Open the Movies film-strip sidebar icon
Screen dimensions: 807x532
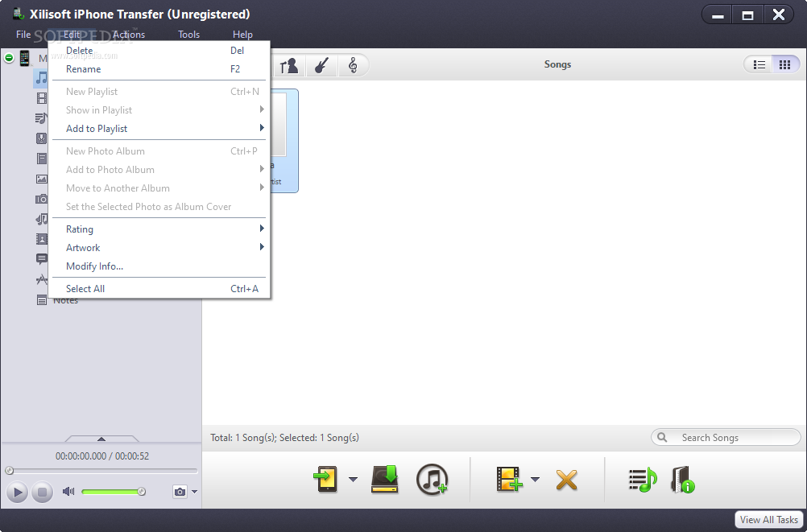(42, 97)
